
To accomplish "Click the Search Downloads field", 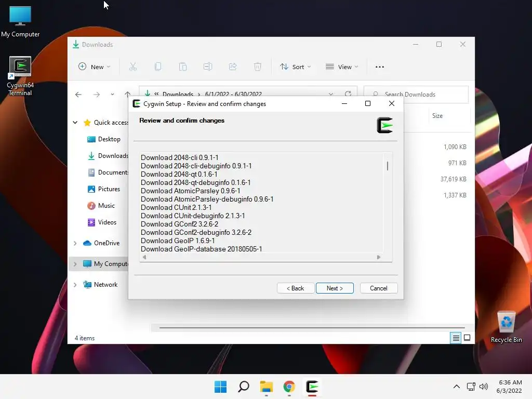I will point(416,95).
